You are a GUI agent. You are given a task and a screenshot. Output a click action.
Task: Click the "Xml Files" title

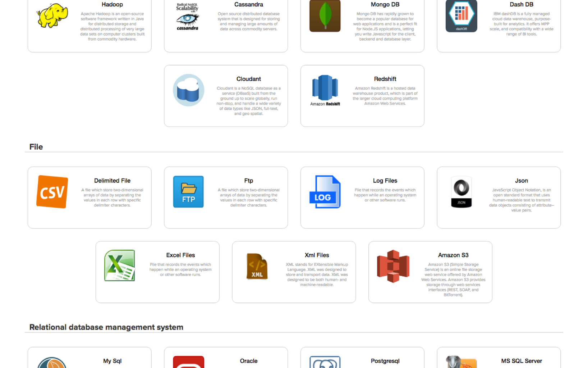coord(317,255)
